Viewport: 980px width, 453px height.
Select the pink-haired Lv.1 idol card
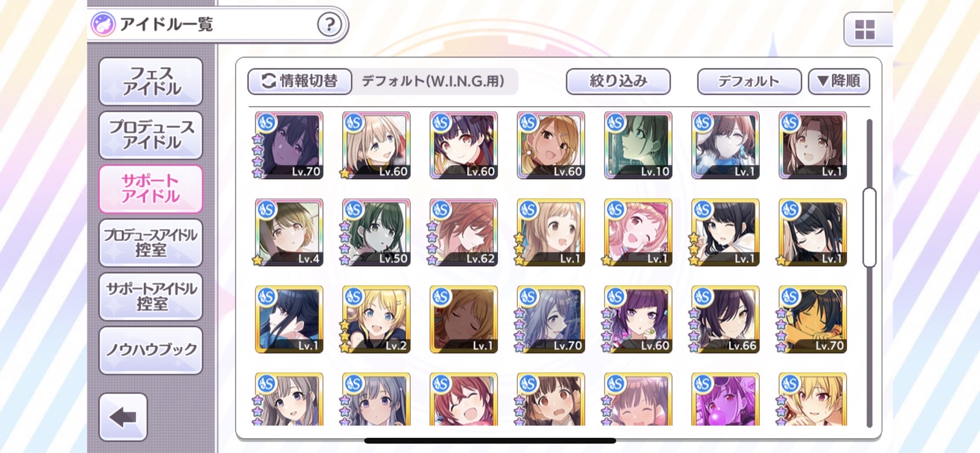(638, 232)
